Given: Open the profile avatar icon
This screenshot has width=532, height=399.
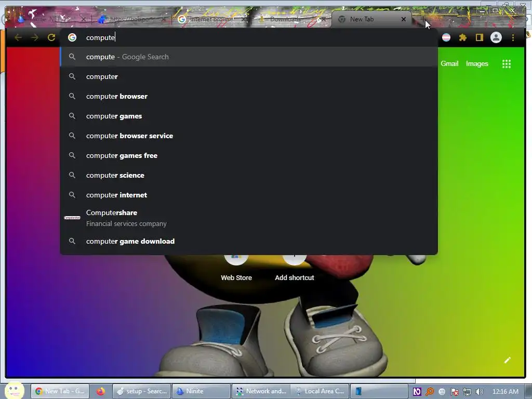Looking at the screenshot, I should (496, 37).
